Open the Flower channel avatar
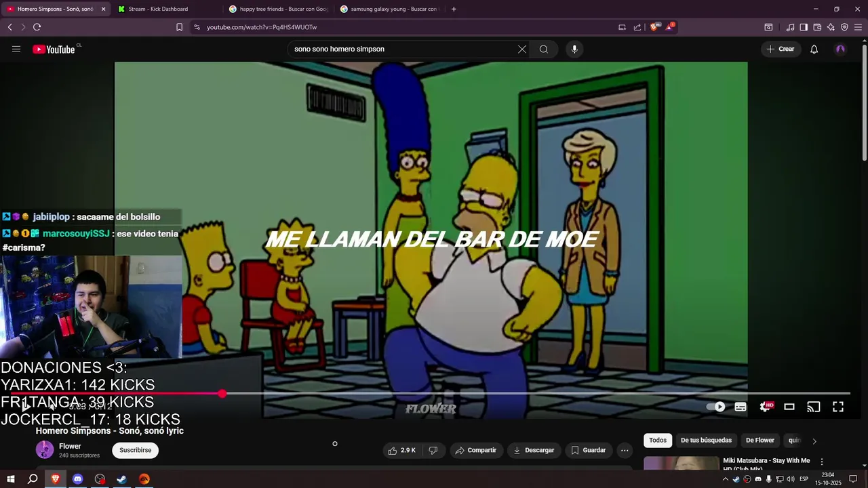The image size is (868, 488). tap(45, 449)
